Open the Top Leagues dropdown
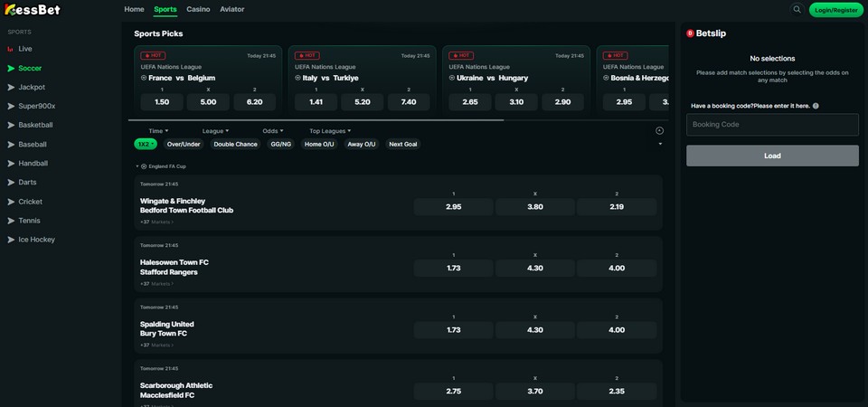Screen dimensions: 868x407 click(330, 131)
